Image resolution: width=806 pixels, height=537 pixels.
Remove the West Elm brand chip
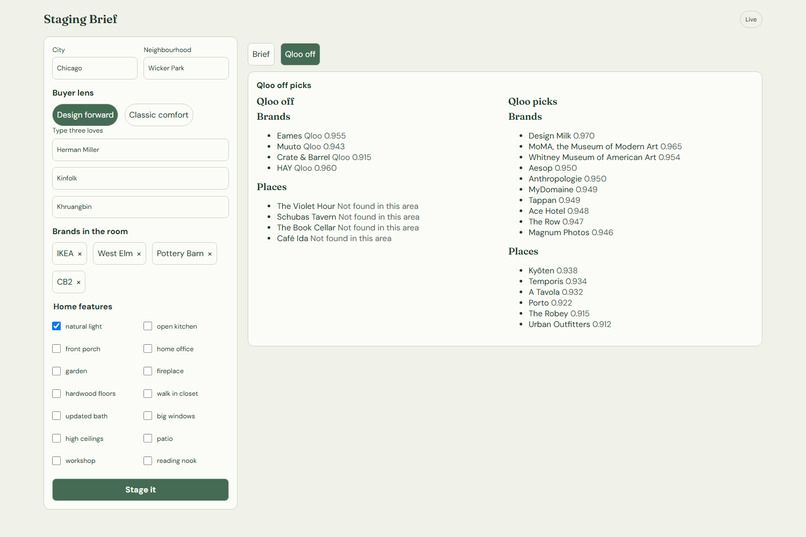pos(139,254)
